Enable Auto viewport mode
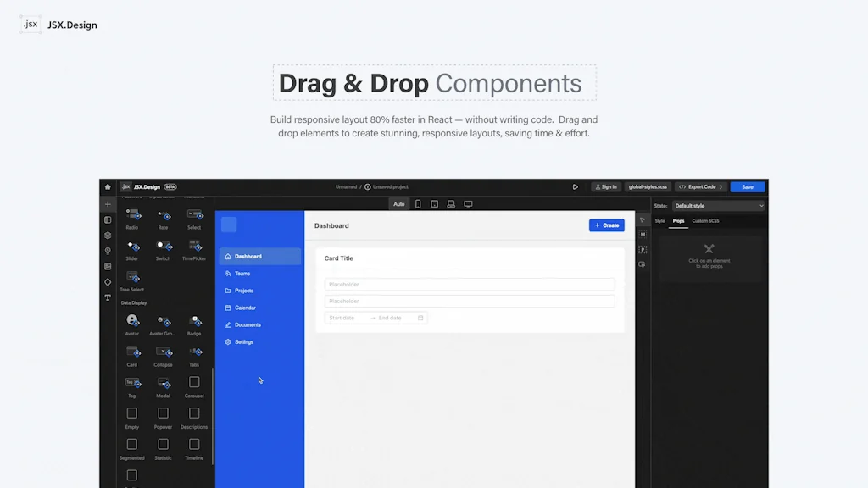Screen dimensions: 868x488 (x=398, y=203)
